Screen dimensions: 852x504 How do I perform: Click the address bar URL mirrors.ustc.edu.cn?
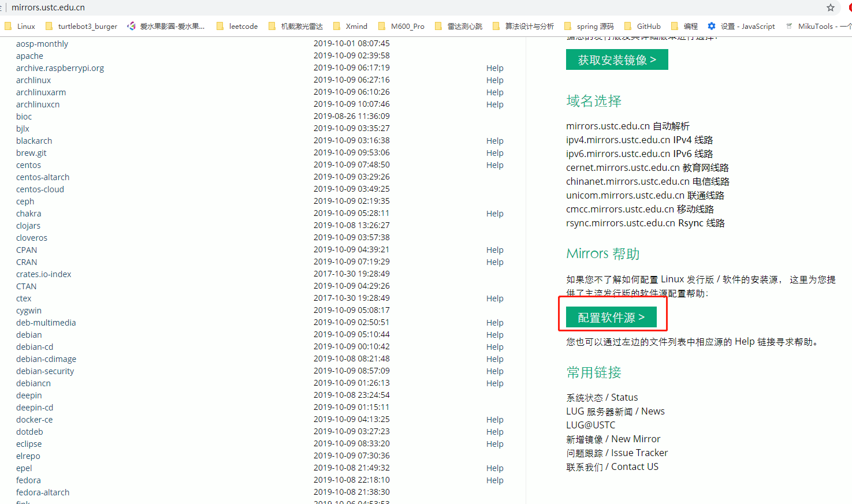pos(48,8)
